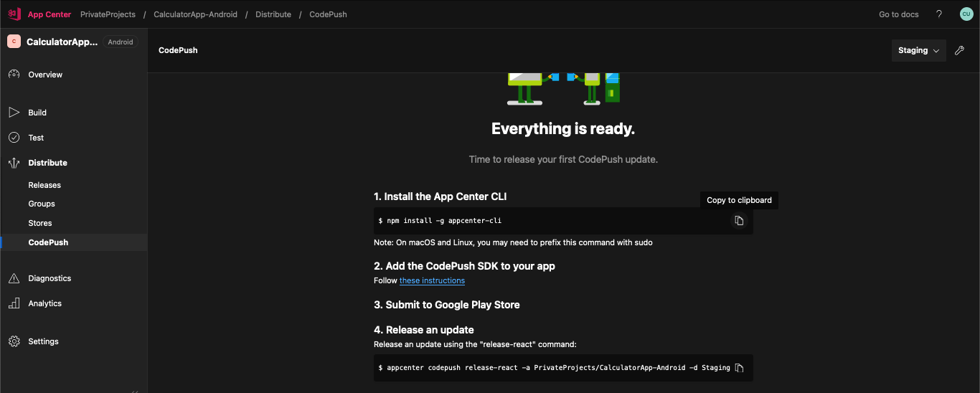Click the macOS and Linux sudo note
The width and height of the screenshot is (980, 393).
513,242
